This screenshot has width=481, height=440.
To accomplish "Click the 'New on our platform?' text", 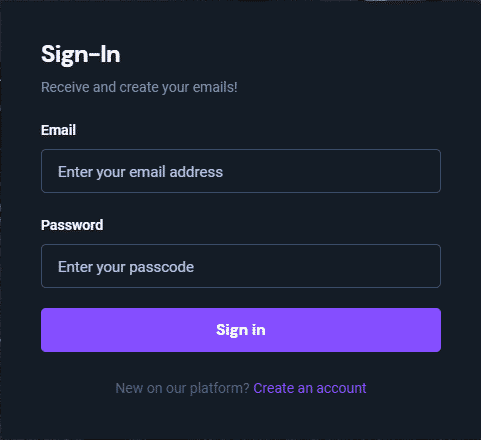I will point(182,388).
